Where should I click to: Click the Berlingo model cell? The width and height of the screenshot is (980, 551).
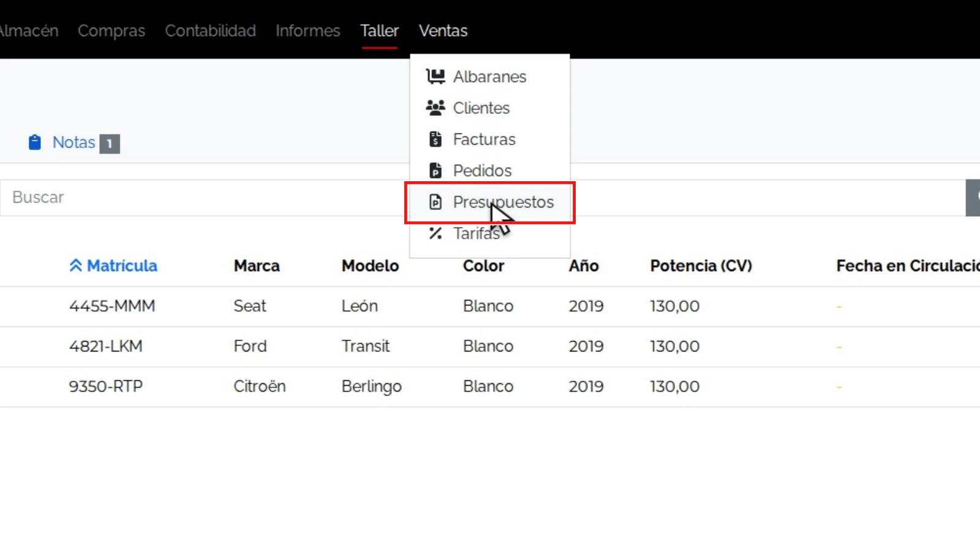[x=372, y=387]
